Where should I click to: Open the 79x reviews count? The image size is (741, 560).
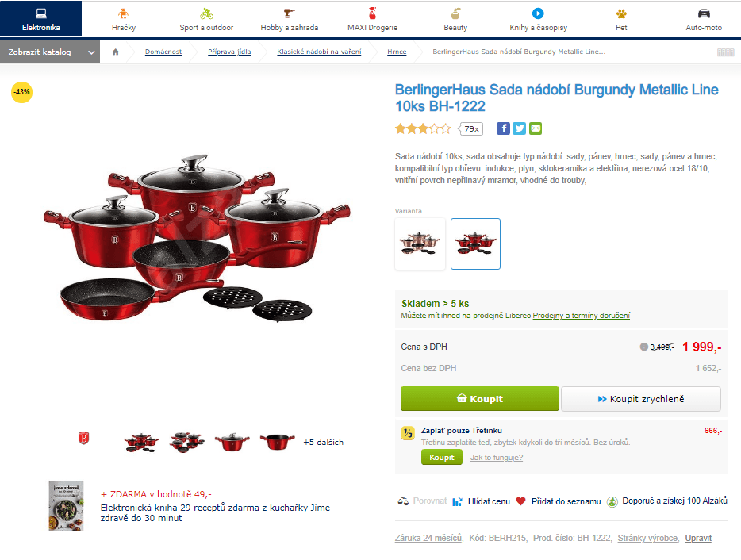471,128
